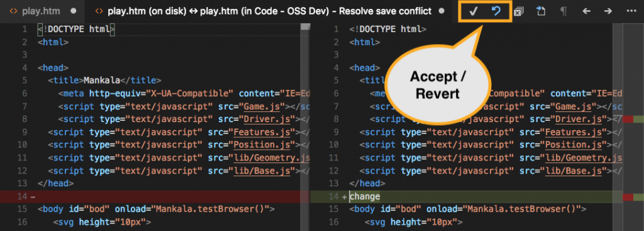Click the <html> tag in the on-disk editor
Screen dimensions: 644x231
click(53, 42)
